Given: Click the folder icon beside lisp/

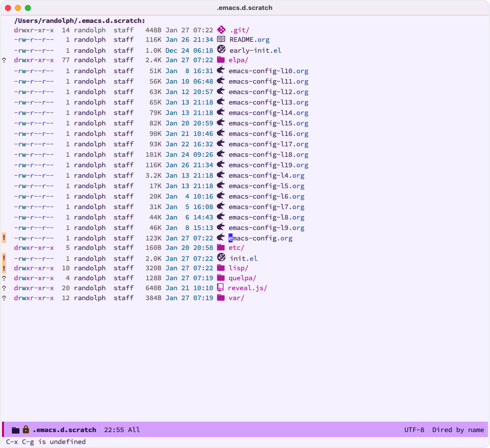Looking at the screenshot, I should [221, 268].
